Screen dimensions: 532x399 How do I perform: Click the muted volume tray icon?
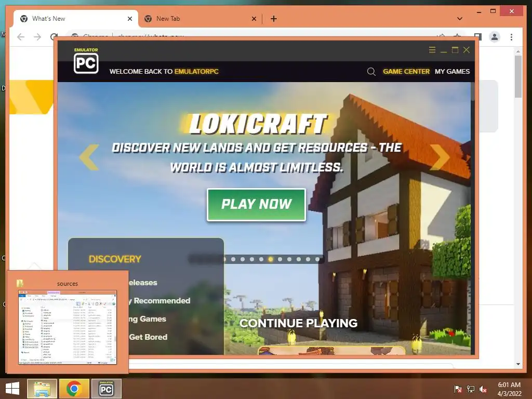point(483,389)
